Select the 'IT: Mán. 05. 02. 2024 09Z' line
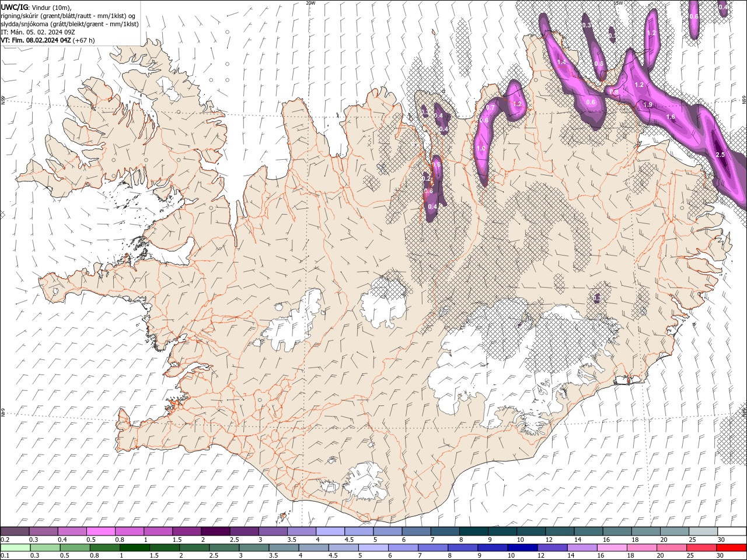747x560 pixels. (38, 32)
